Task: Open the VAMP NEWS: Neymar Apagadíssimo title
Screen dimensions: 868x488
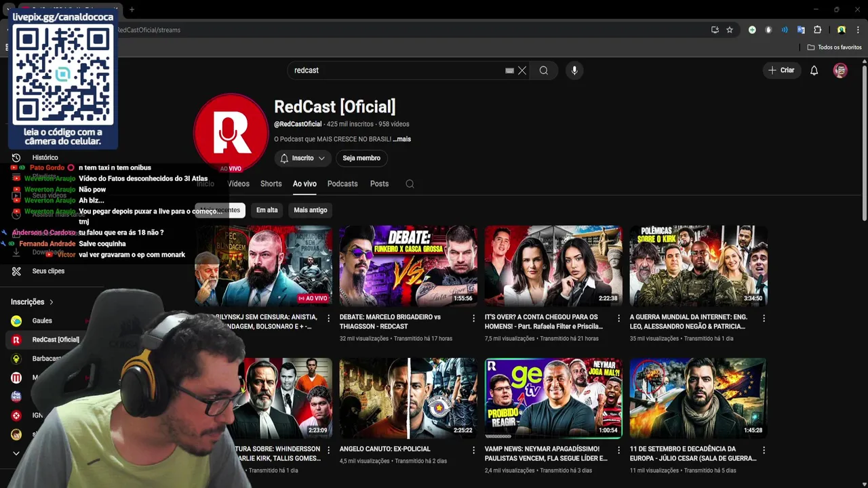Action: point(546,453)
